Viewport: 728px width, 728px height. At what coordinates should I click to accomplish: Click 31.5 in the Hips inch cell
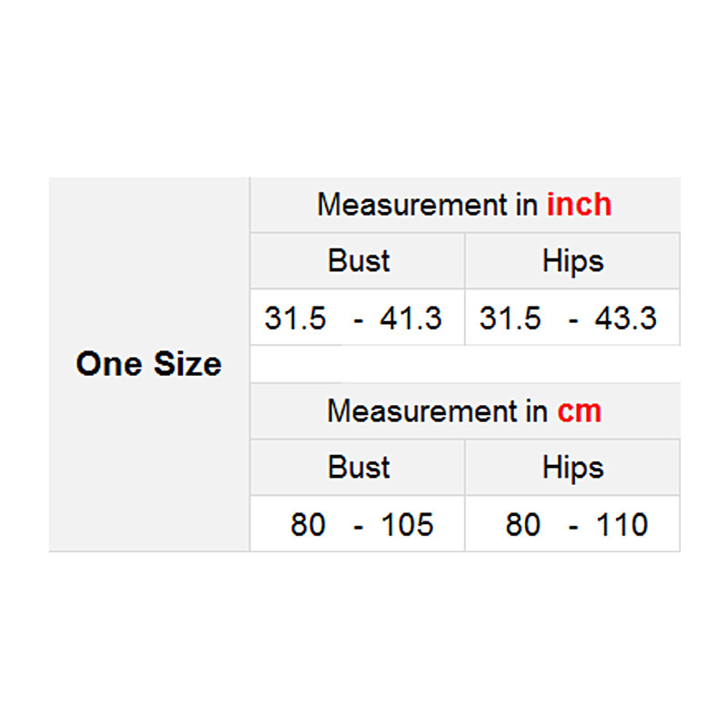510,318
